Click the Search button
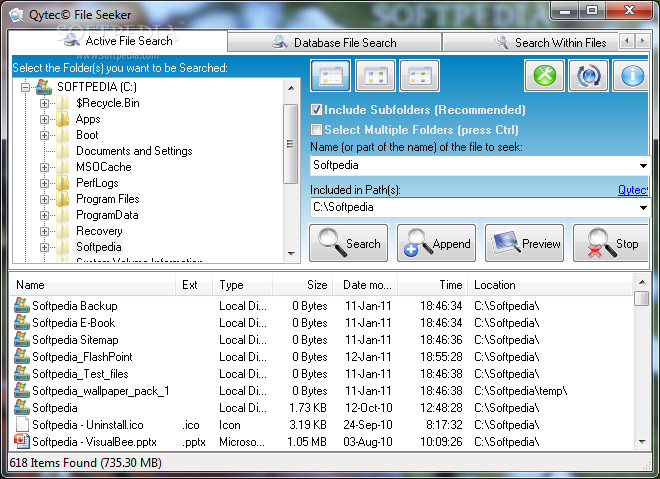 [x=349, y=243]
